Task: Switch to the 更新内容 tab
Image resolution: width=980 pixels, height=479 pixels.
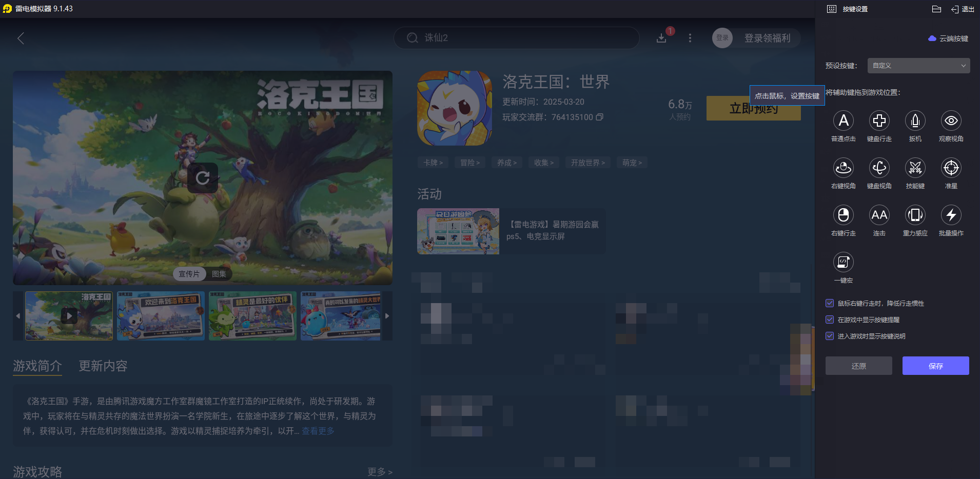Action: tap(102, 366)
